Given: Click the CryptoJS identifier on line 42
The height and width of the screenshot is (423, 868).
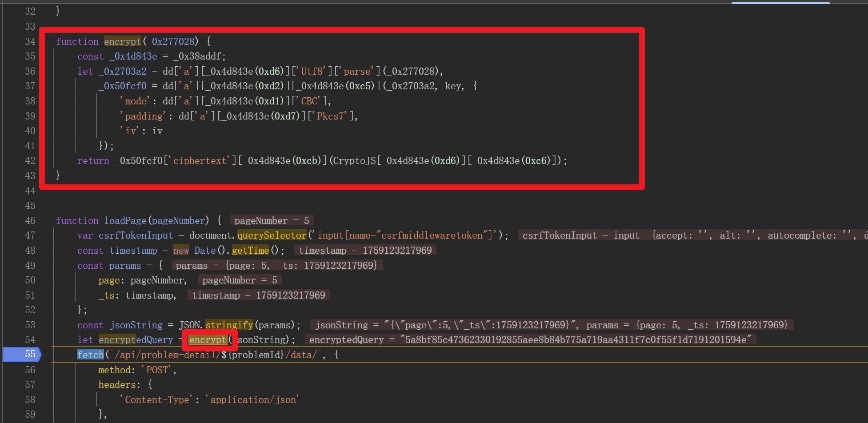Looking at the screenshot, I should (355, 160).
